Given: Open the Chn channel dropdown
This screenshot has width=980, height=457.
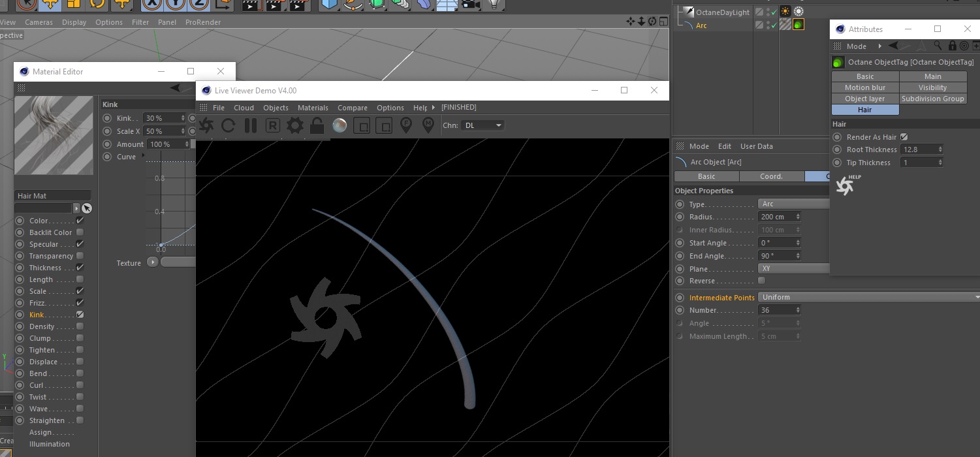Looking at the screenshot, I should [x=482, y=125].
